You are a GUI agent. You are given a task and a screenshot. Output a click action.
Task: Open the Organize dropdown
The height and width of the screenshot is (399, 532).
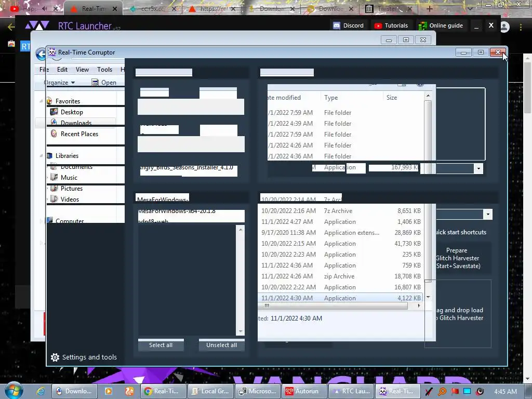[59, 83]
